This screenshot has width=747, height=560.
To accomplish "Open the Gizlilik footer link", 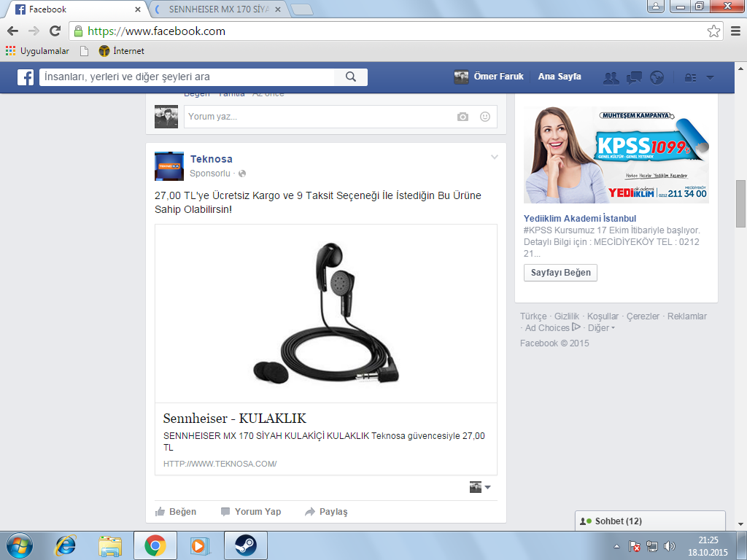I will coord(566,316).
